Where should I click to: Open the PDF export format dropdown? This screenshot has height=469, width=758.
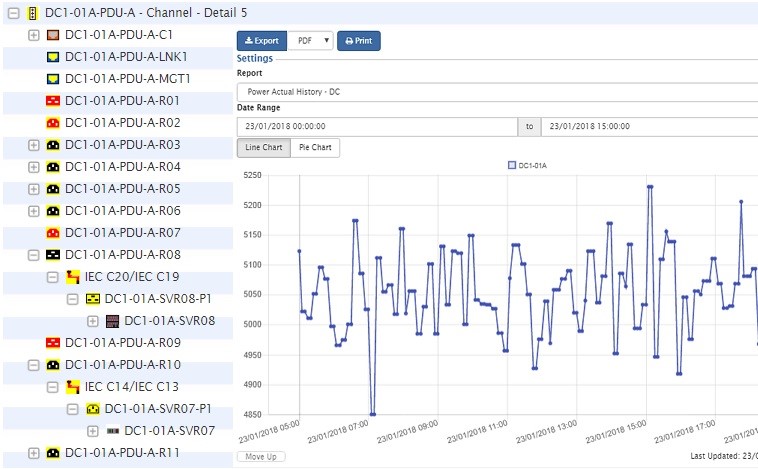tap(310, 41)
